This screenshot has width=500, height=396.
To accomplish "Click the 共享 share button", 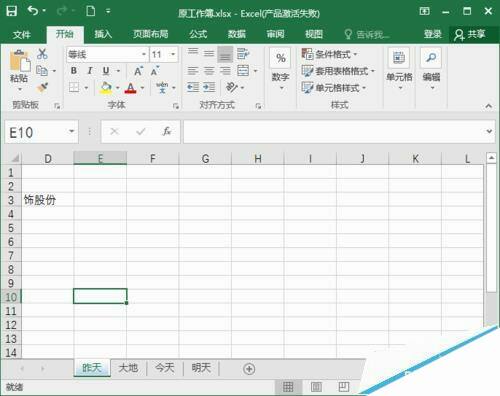I will [470, 34].
